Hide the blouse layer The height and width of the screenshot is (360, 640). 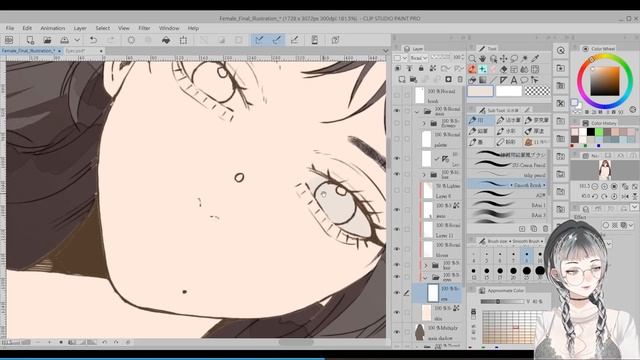397,249
